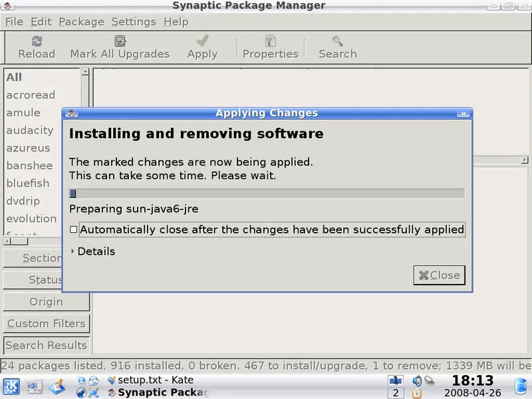Click the desktop computer icon in the taskbar
The height and width of the screenshot is (399, 532).
35,386
